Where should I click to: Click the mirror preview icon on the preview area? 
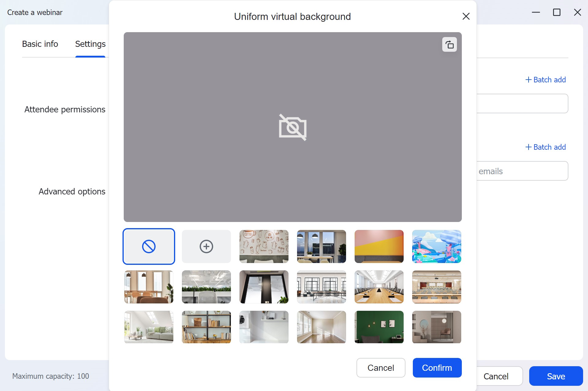point(449,44)
